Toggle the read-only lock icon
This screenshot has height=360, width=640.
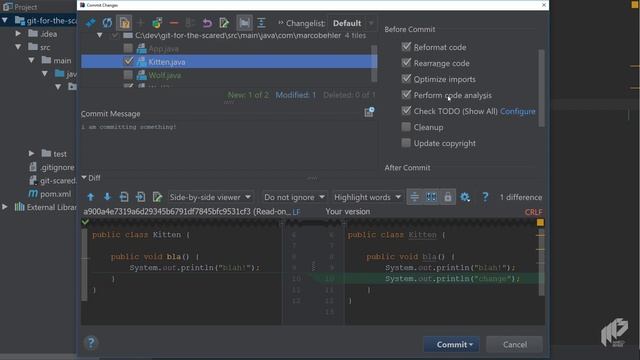tap(448, 197)
